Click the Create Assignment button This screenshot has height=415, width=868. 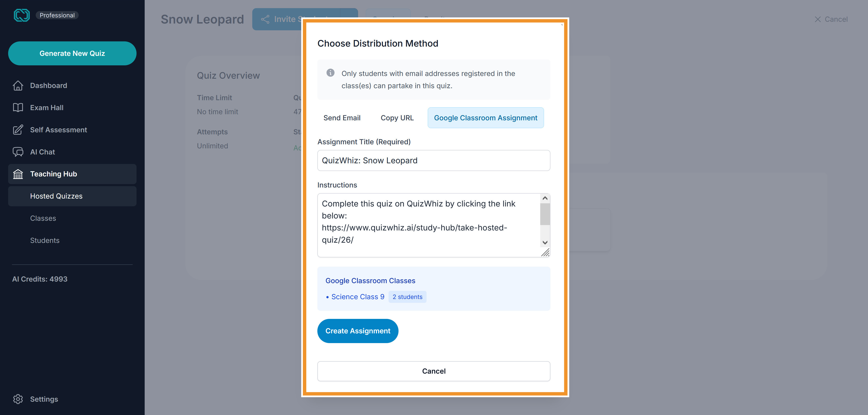[x=358, y=331]
